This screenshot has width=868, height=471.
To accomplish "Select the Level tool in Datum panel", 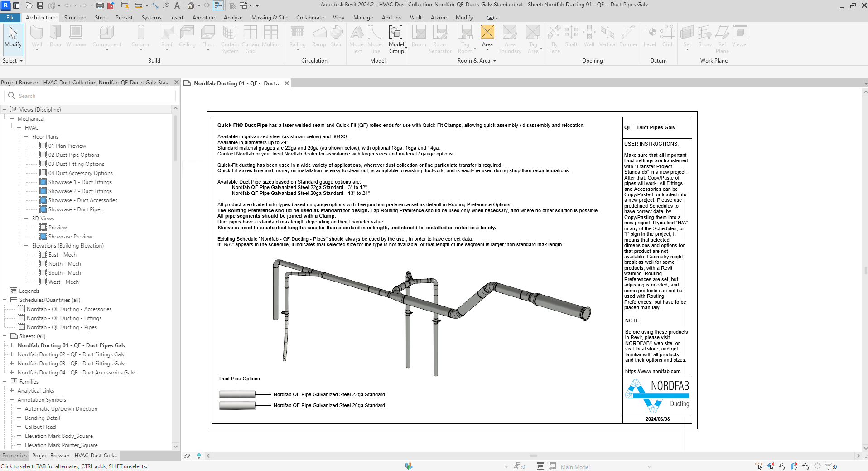I will (650, 36).
